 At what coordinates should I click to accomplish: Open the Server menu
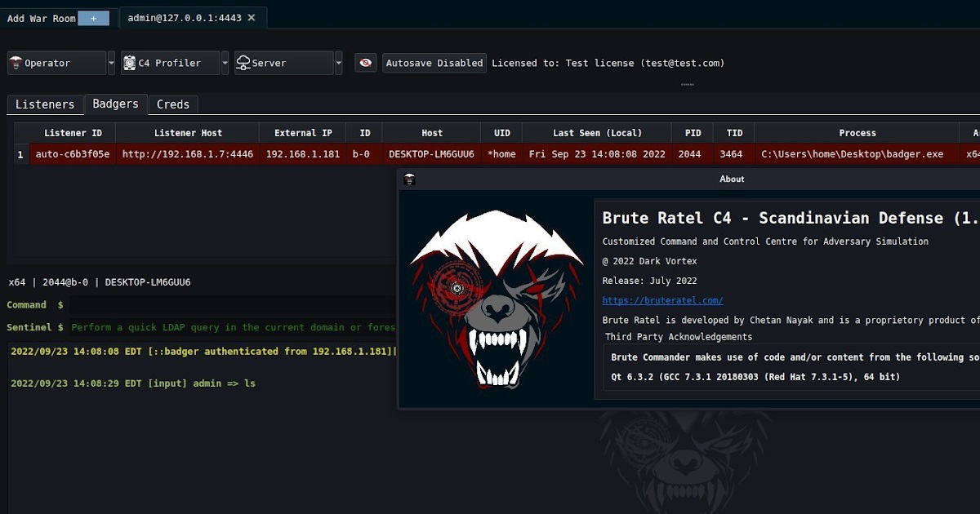[284, 63]
